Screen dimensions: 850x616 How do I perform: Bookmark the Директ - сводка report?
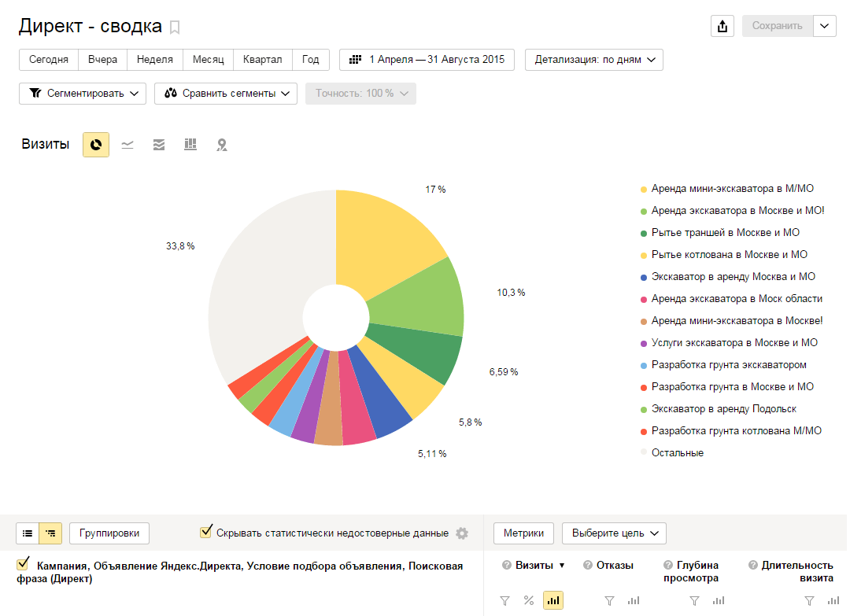pos(175,27)
